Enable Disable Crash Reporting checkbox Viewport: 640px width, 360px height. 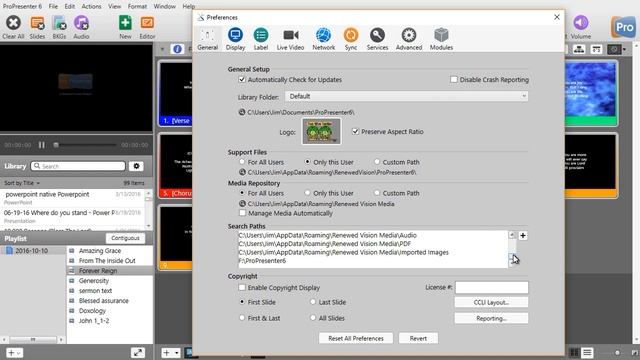(454, 80)
